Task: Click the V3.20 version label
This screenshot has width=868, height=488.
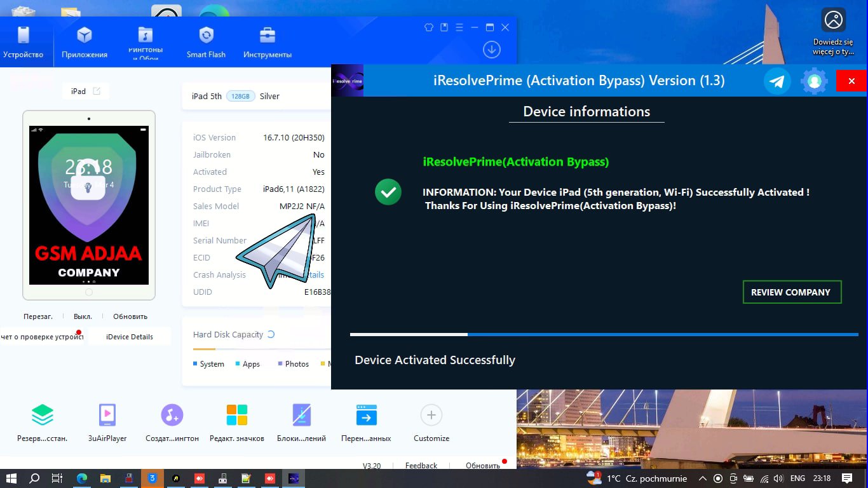Action: [x=372, y=465]
